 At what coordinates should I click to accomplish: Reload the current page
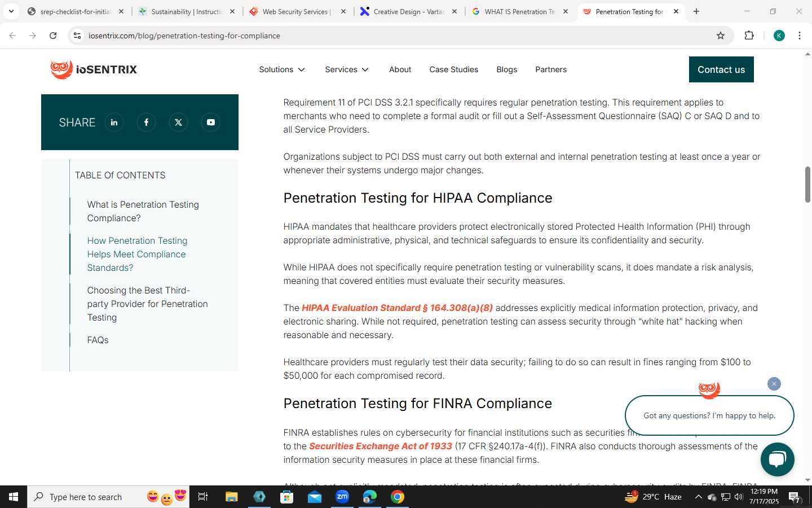click(53, 36)
